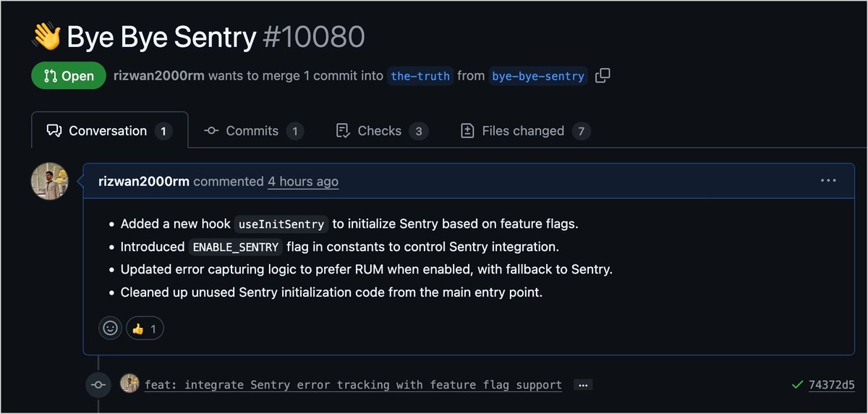Click the rizwan2000rm name in the comment
The image size is (868, 414).
tap(144, 182)
